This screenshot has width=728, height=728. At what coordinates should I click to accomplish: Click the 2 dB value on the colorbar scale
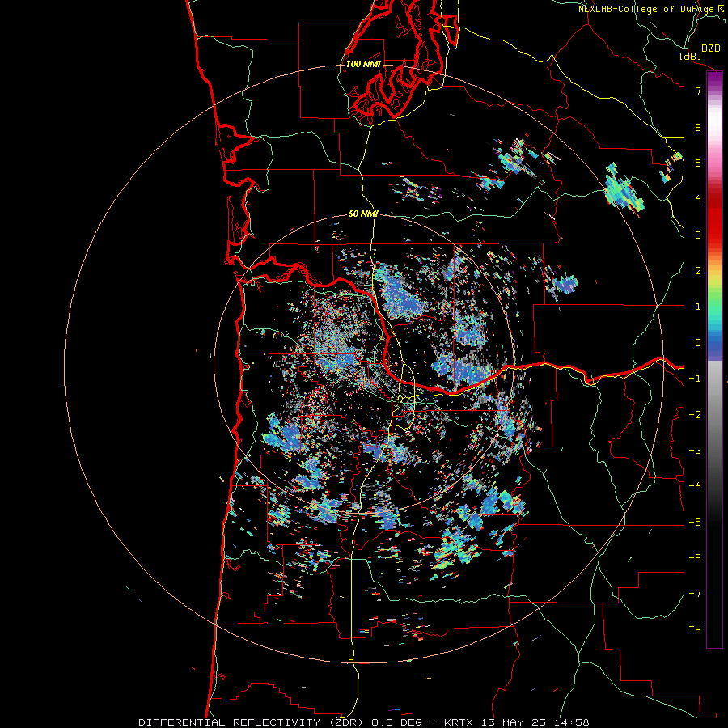[x=698, y=271]
